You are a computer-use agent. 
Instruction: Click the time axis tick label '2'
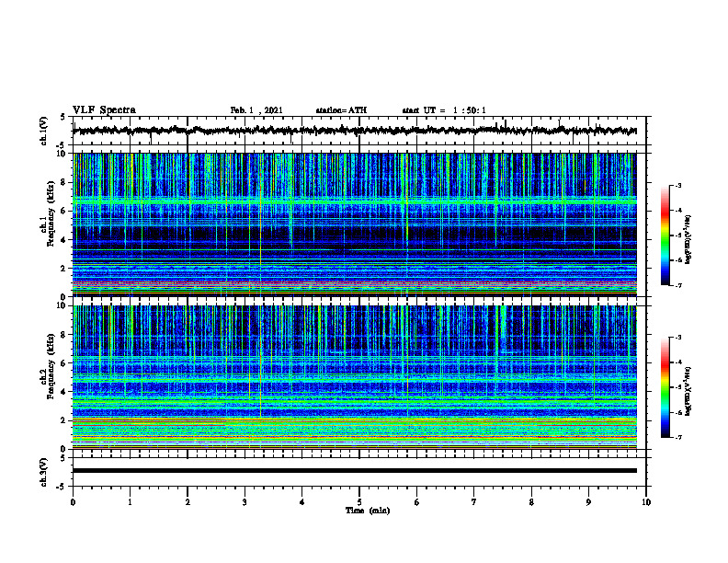(x=188, y=502)
